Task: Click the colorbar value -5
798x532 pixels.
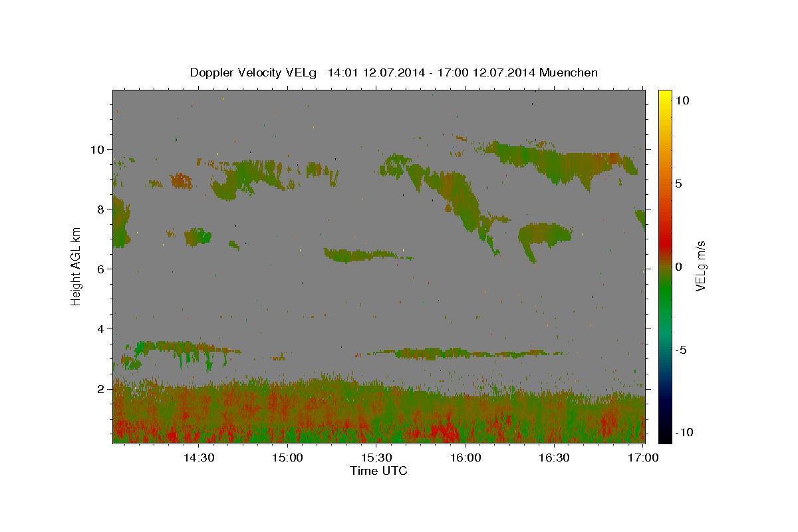Action: coord(680,350)
